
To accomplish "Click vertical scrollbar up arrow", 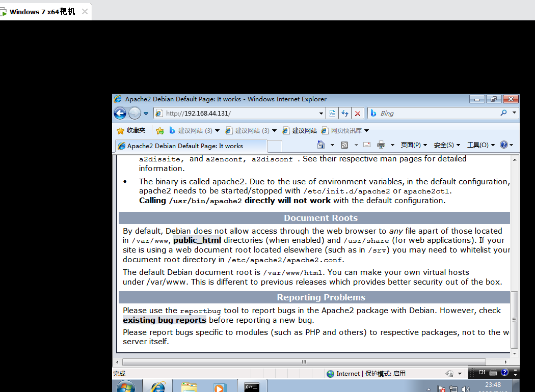I will (515, 159).
